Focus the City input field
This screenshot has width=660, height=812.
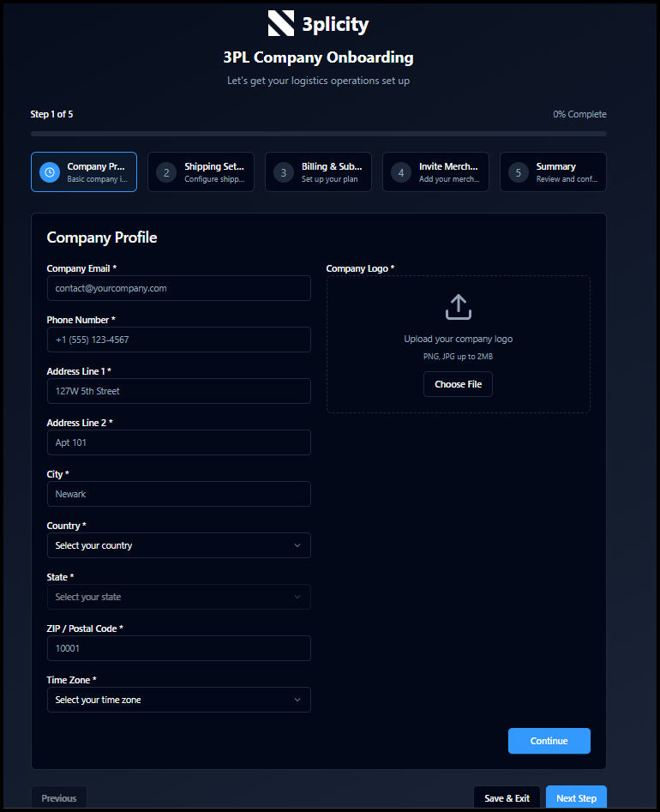pos(178,494)
